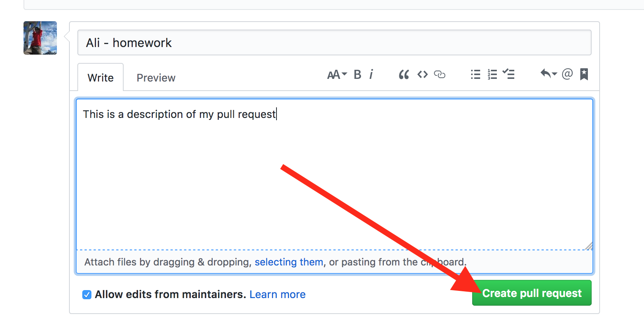Switch to the Write tab

[x=101, y=77]
